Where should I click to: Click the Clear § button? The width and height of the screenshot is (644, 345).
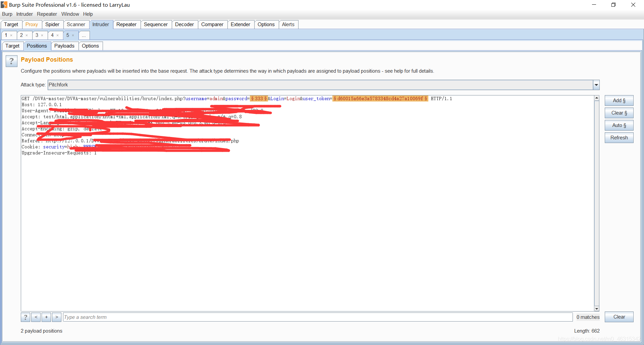pyautogui.click(x=619, y=113)
